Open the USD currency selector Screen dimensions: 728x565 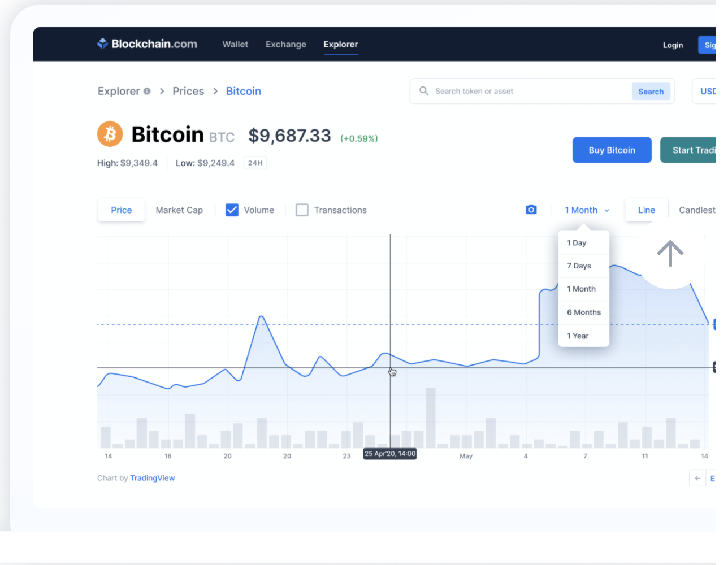tap(709, 91)
